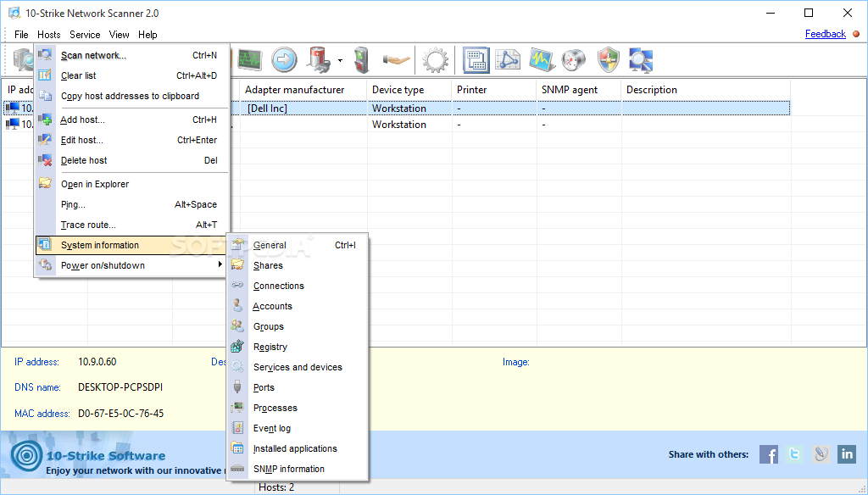This screenshot has height=495, width=868.
Task: Select Ports in the submenu
Action: pos(298,387)
